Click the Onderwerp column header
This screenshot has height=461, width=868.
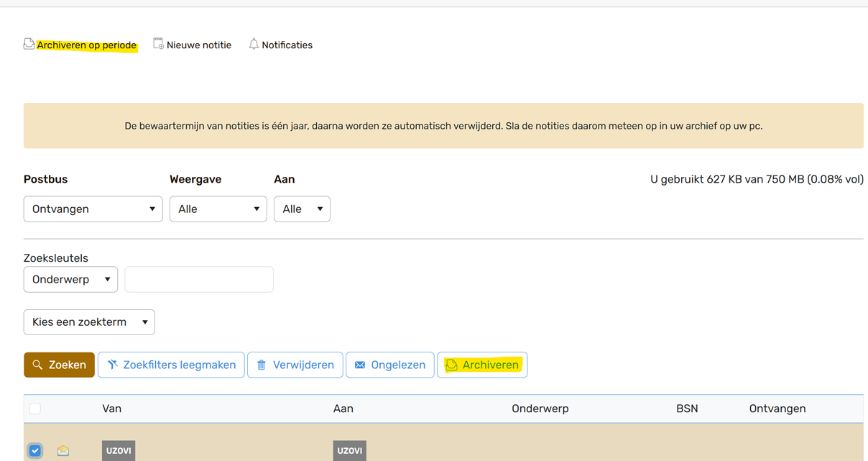(540, 408)
